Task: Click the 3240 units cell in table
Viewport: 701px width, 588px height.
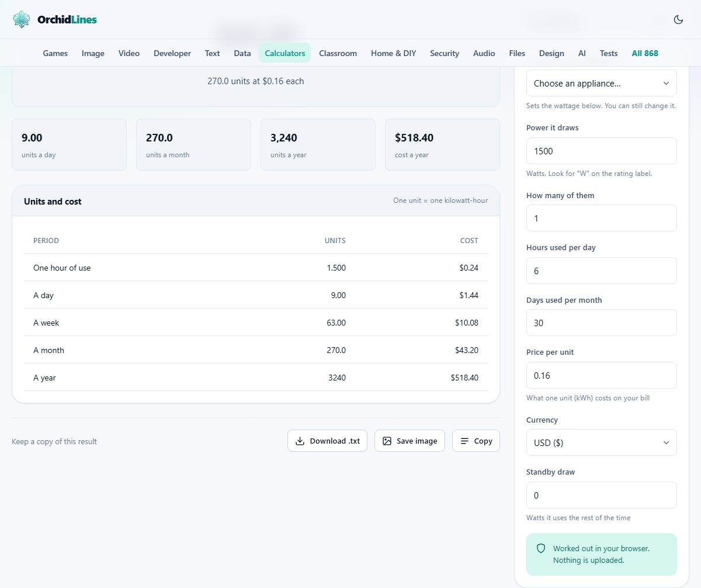Action: click(337, 378)
